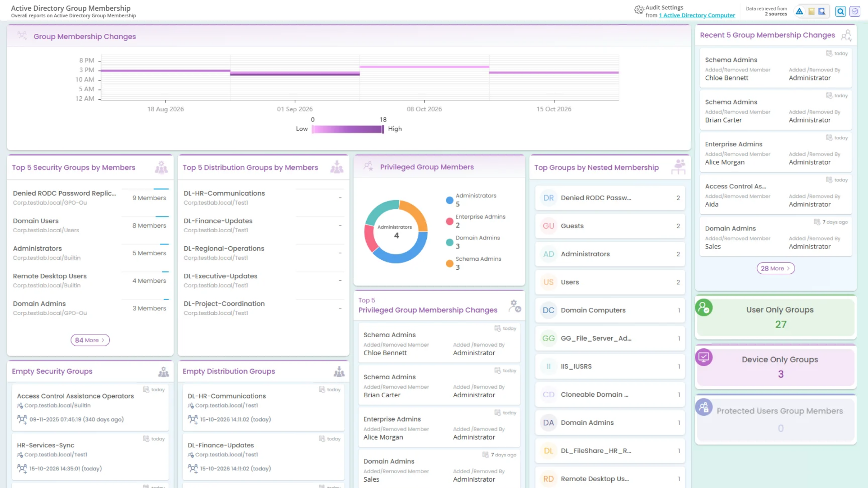Open the Domain Users security group entry
This screenshot has width=868, height=488.
90,225
